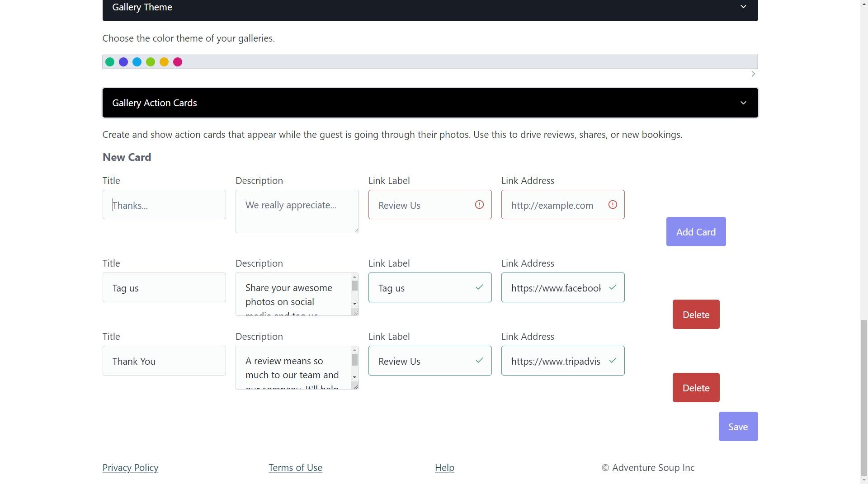Choose the purple gallery theme color
This screenshot has height=484, width=868.
123,62
